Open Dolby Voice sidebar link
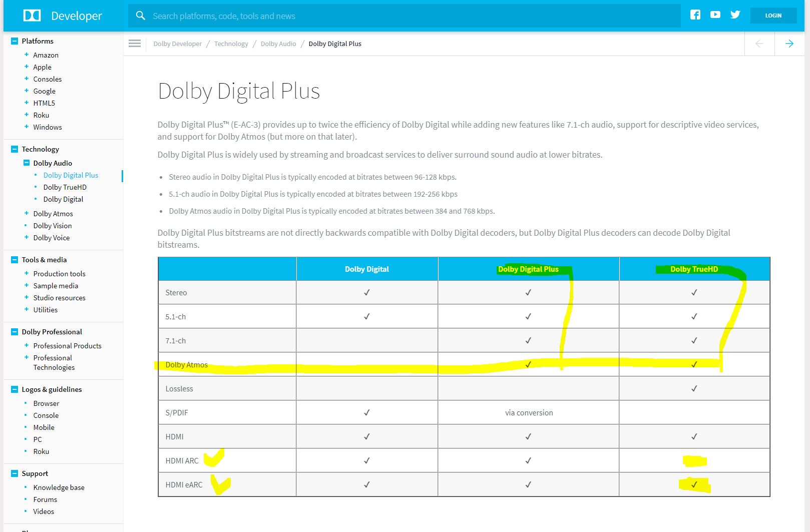 [51, 238]
